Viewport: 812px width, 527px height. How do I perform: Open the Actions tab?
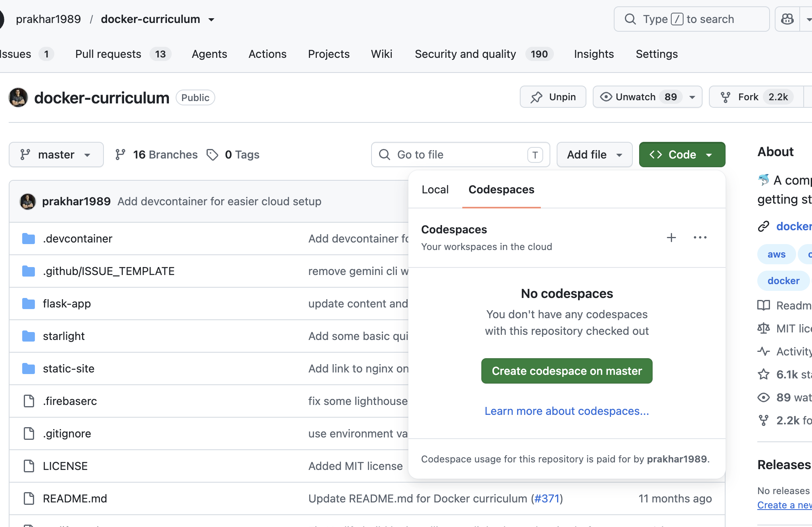click(268, 54)
